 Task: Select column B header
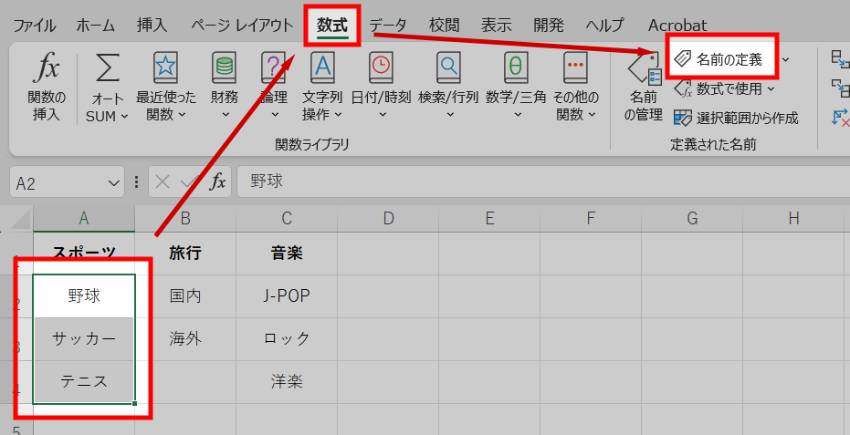point(185,218)
